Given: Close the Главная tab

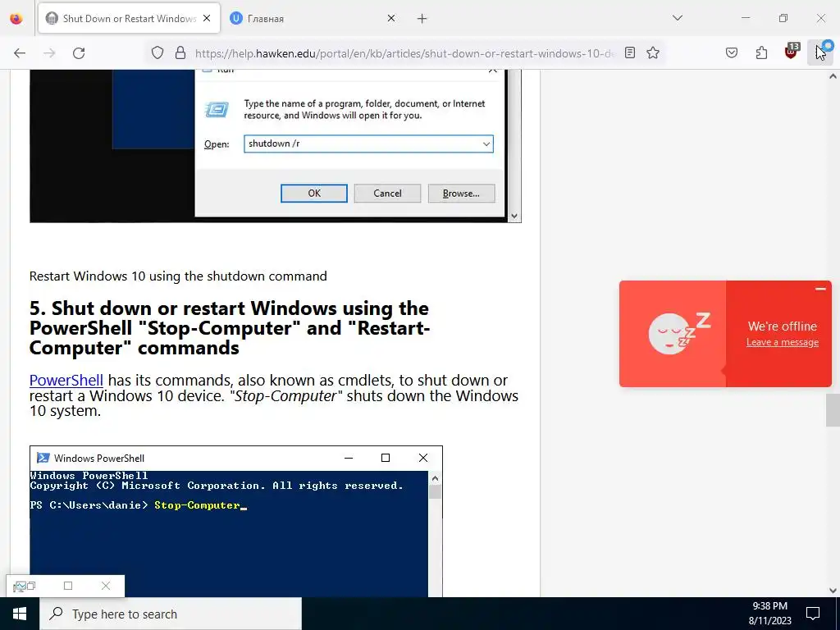Looking at the screenshot, I should (391, 19).
